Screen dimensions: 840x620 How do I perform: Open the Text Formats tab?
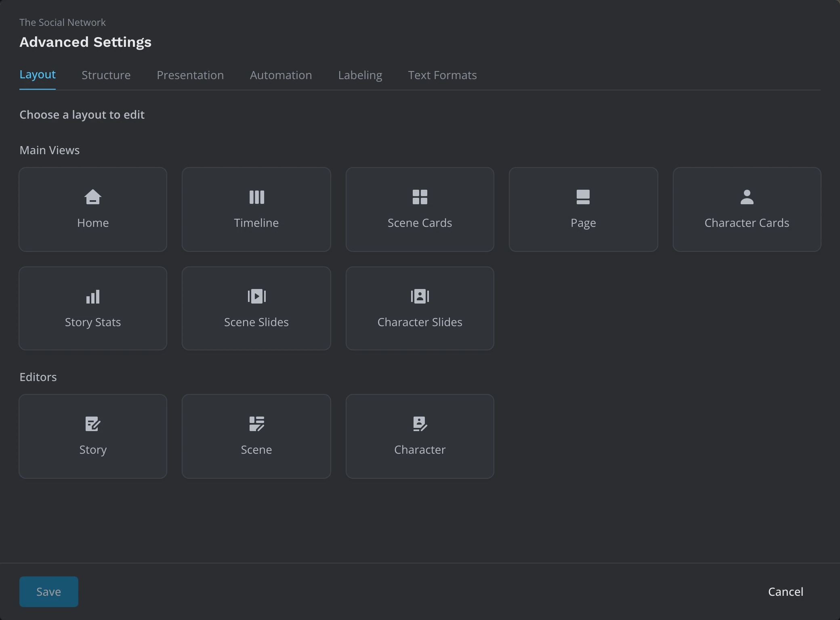pyautogui.click(x=442, y=75)
